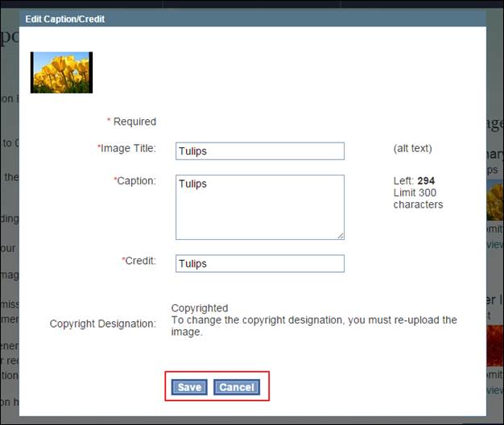Click background red flower thumbnail at right
The image size is (504, 425).
coord(494,345)
